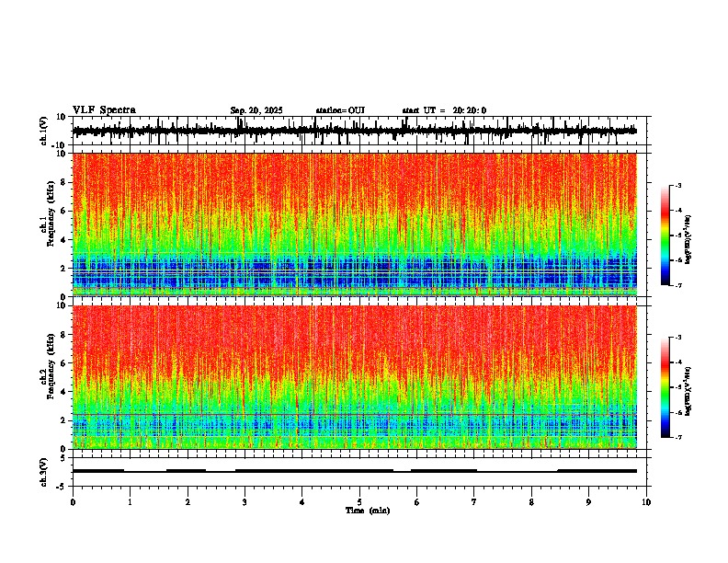728x563 pixels.
Task: Click the ch.2 color scale bar
Action: (665, 387)
